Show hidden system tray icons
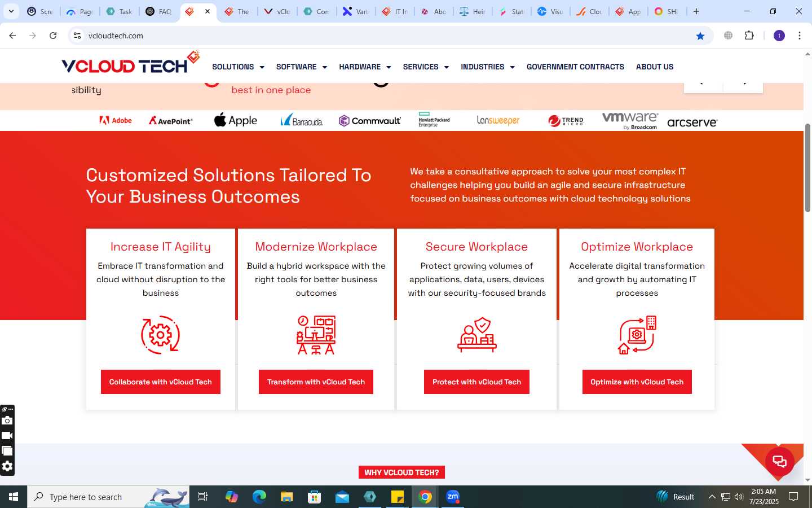The height and width of the screenshot is (508, 812). point(712,497)
